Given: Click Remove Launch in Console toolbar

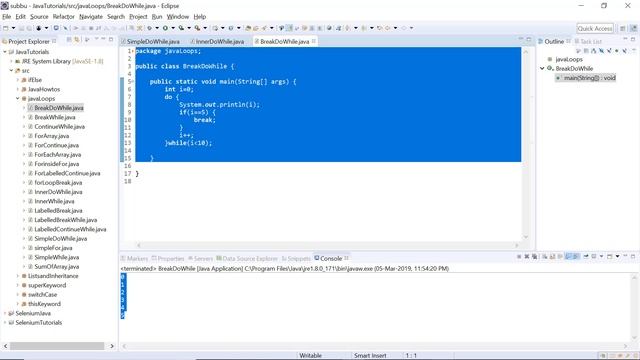Looking at the screenshot, I should 527,256.
